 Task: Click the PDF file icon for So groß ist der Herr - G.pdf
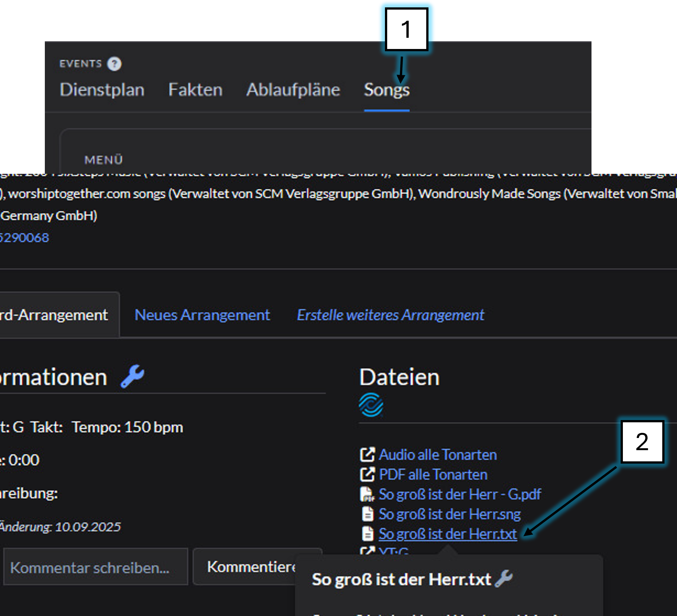click(x=367, y=494)
